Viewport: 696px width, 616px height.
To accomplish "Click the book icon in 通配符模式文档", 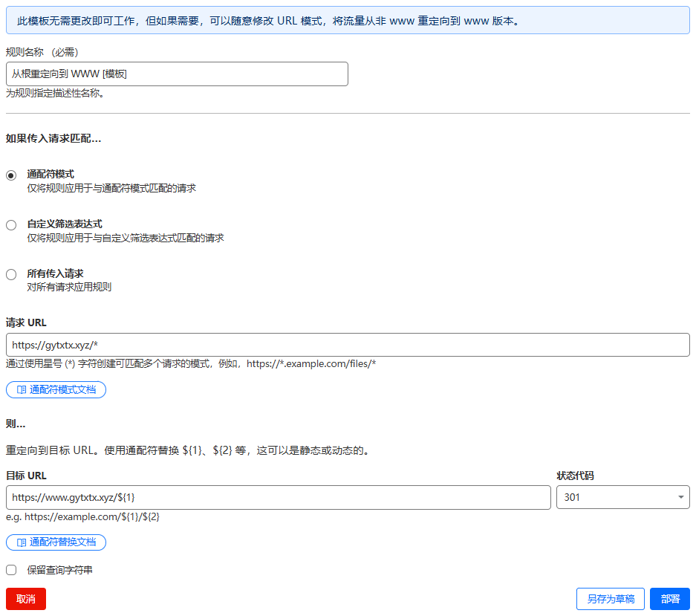I will pos(22,389).
